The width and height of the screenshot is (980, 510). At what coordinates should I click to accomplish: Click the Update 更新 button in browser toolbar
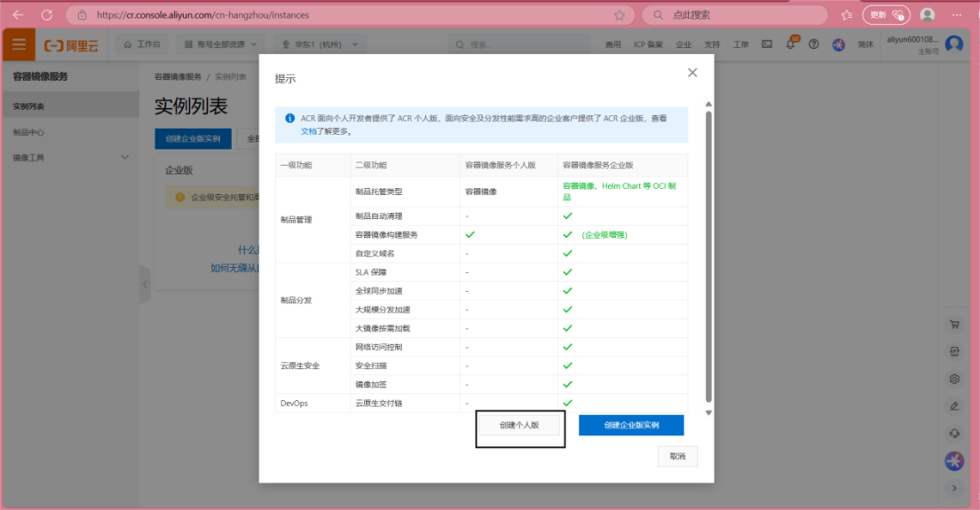point(886,15)
